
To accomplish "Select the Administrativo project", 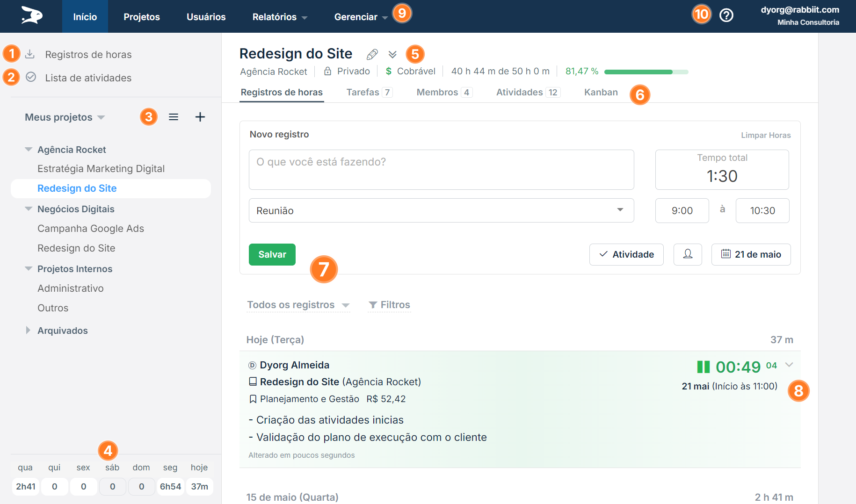I will (x=71, y=288).
